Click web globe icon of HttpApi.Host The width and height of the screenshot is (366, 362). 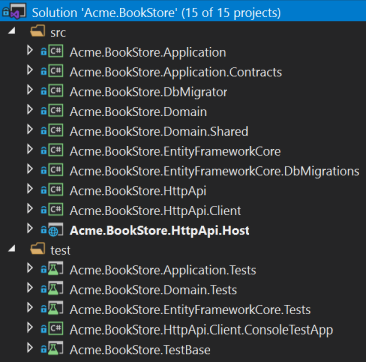coord(55,230)
